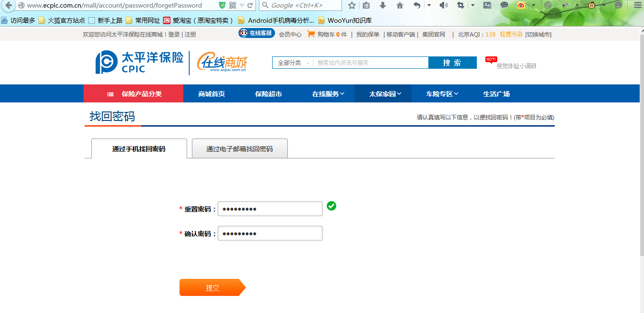The width and height of the screenshot is (644, 313).
Task: Go to 商城首页 in navigation bar
Action: click(212, 94)
